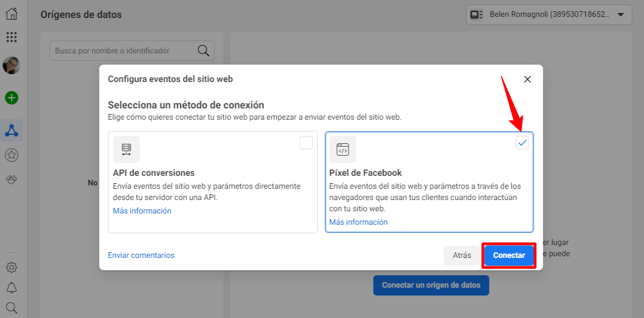644x318 pixels.
Task: Click the 'Orígenes de datos' page heading
Action: coord(81,15)
